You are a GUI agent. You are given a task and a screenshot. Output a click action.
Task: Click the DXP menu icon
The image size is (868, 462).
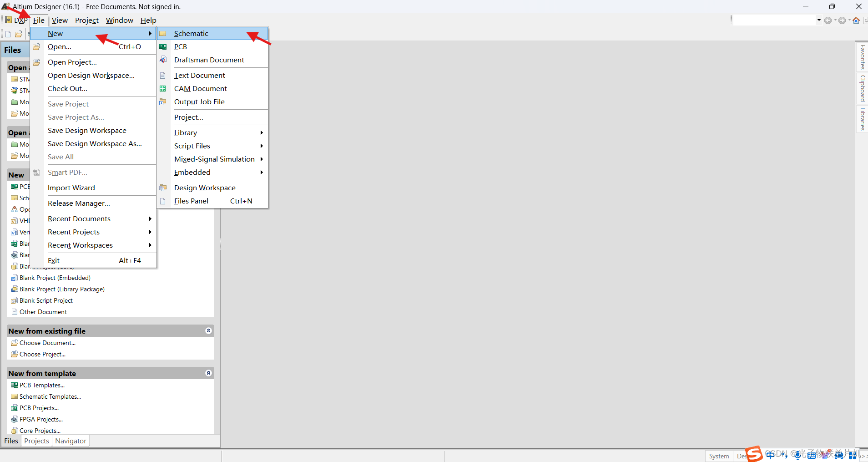[8, 20]
